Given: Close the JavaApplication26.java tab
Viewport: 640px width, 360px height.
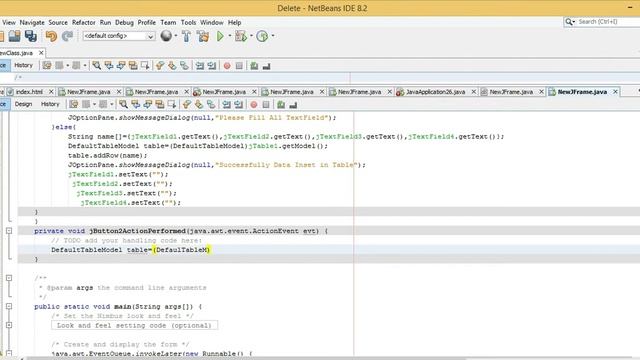Looking at the screenshot, I should [x=473, y=92].
